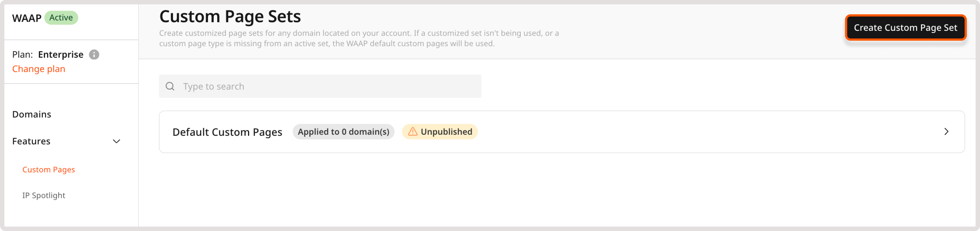The height and width of the screenshot is (231, 980).
Task: Open the Domains section
Action: click(x=32, y=114)
